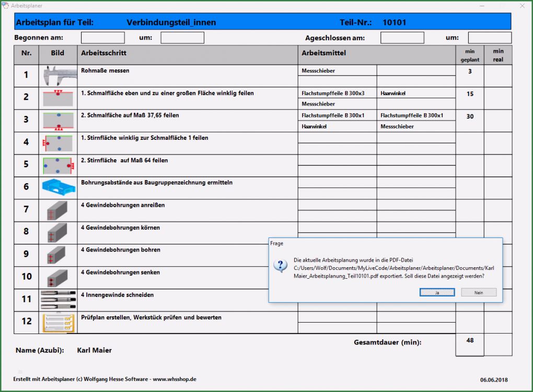Confirm the PDF dialog with Ja
This screenshot has width=533, height=392.
tap(437, 292)
